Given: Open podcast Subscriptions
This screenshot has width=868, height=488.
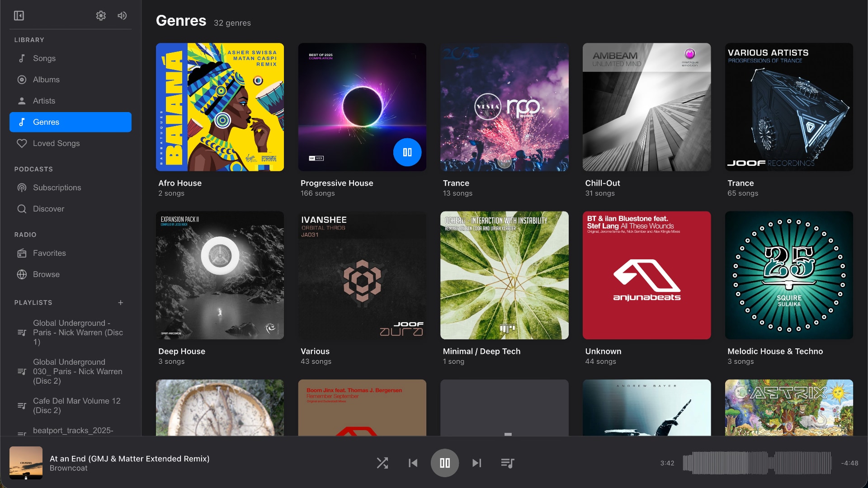Looking at the screenshot, I should coord(71,188).
